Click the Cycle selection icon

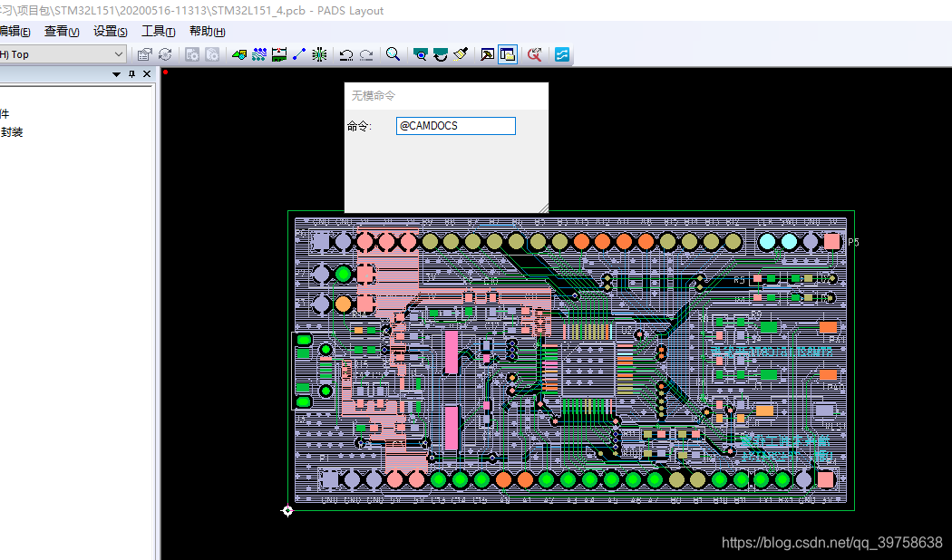pos(164,54)
